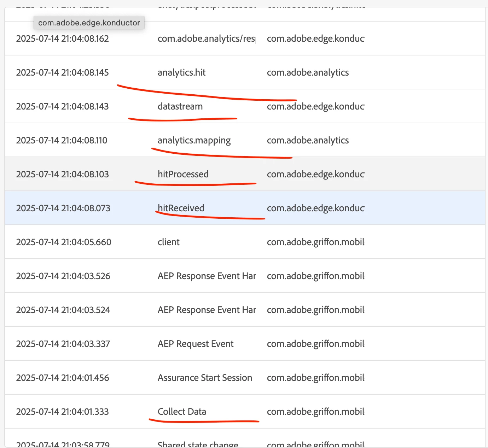Screen dimensions: 488x448
Task: Select timestamp 2025-07-14 21:04:03.526
Action: click(x=63, y=276)
